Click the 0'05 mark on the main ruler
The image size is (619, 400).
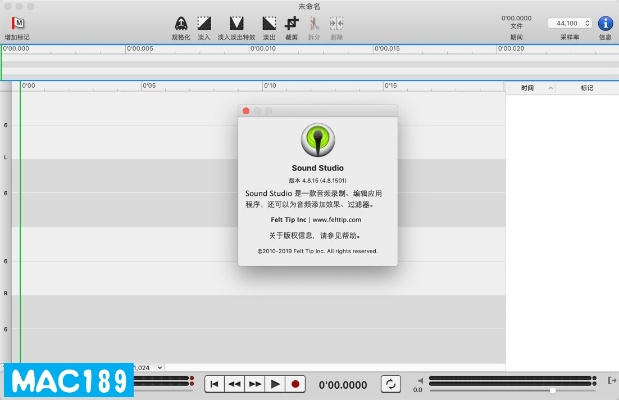[x=149, y=86]
